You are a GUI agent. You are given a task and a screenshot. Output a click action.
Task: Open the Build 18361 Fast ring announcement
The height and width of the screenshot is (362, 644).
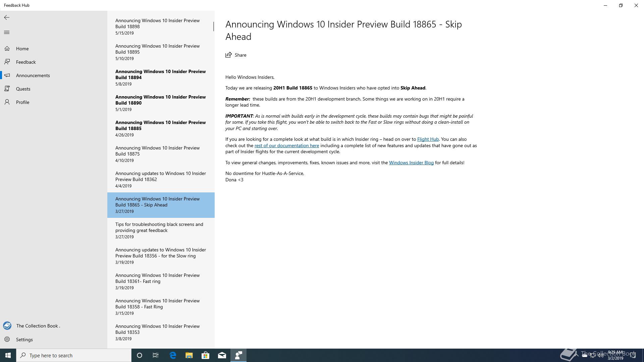click(x=161, y=282)
